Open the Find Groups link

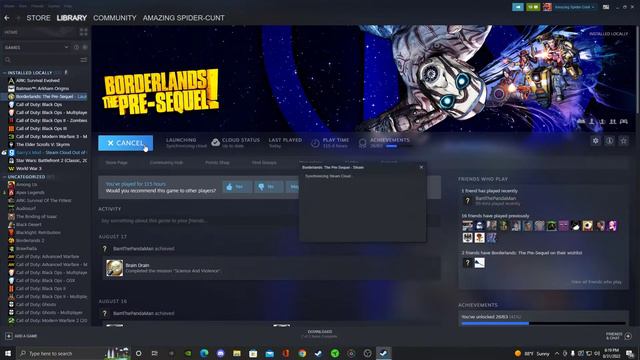point(264,162)
